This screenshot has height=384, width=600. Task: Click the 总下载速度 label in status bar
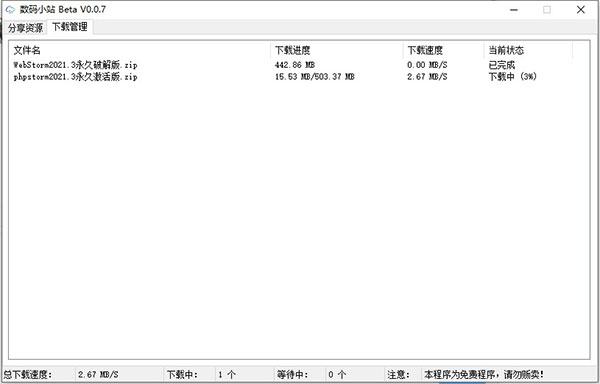pos(28,374)
